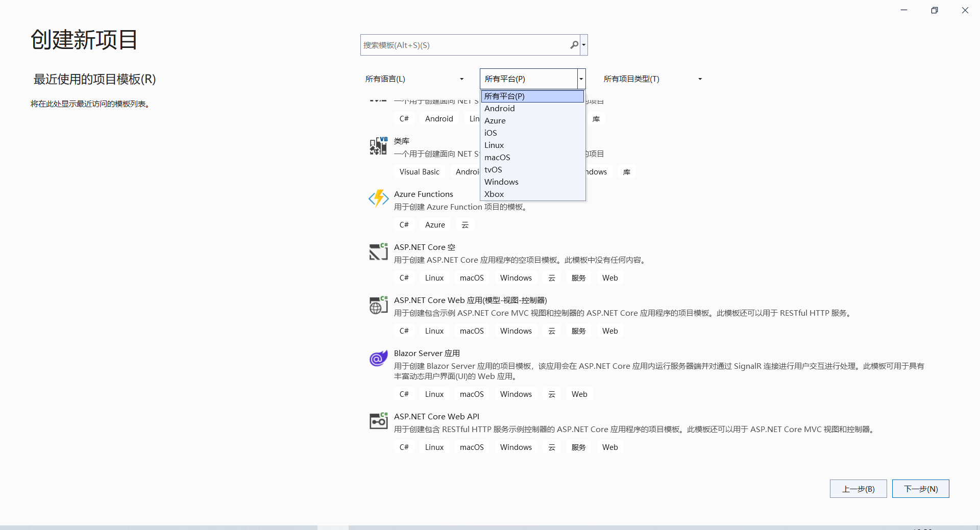The width and height of the screenshot is (980, 530).
Task: Click the search magnifier icon
Action: point(574,45)
